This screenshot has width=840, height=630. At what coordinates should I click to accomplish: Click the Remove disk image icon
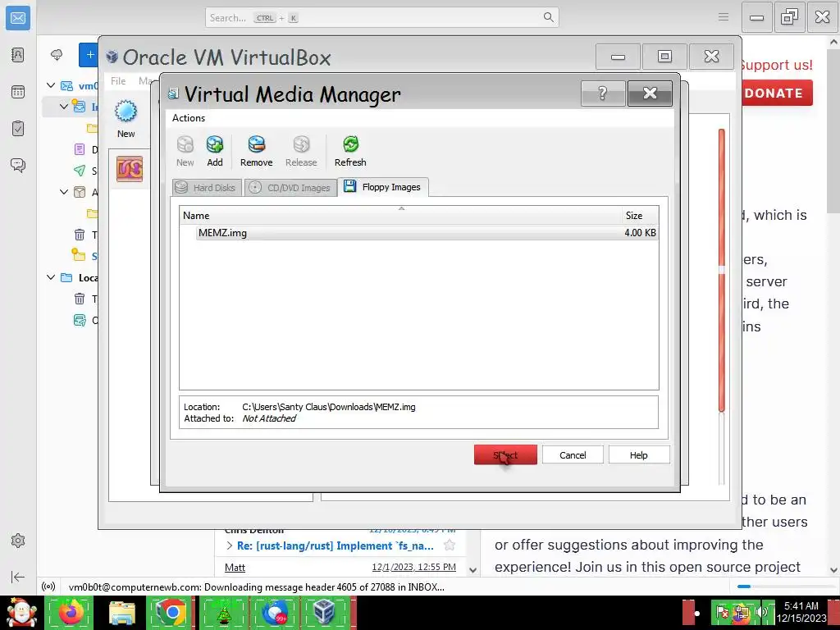pos(257,144)
